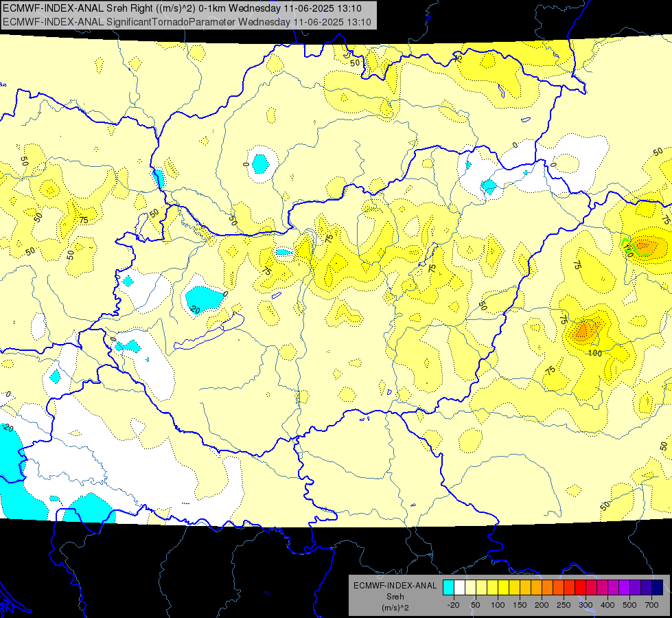This screenshot has width=672, height=618.
Task: Click the dark navy legend swatch
Action: pos(658,587)
